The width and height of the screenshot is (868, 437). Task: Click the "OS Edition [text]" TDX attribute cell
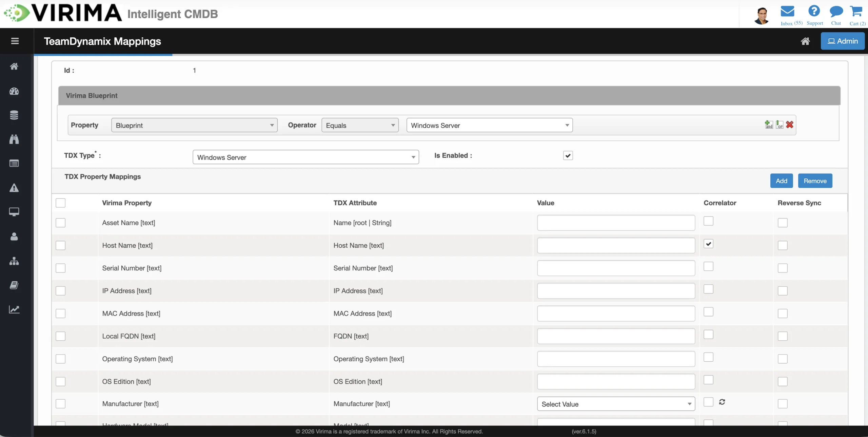pos(358,382)
